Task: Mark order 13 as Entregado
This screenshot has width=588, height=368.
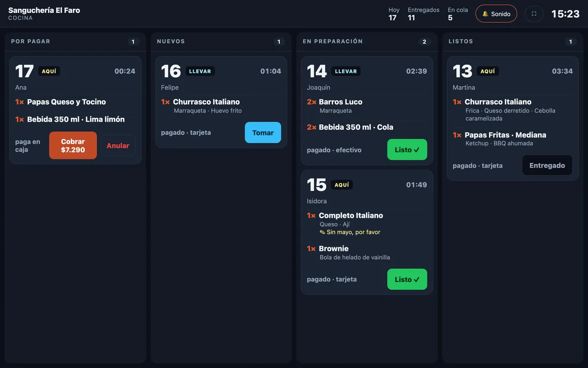Action: pyautogui.click(x=547, y=165)
